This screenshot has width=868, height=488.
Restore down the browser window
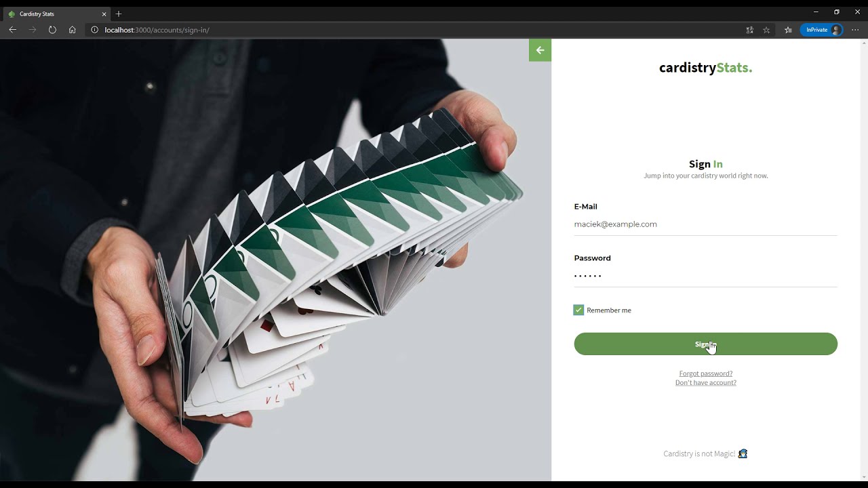836,12
